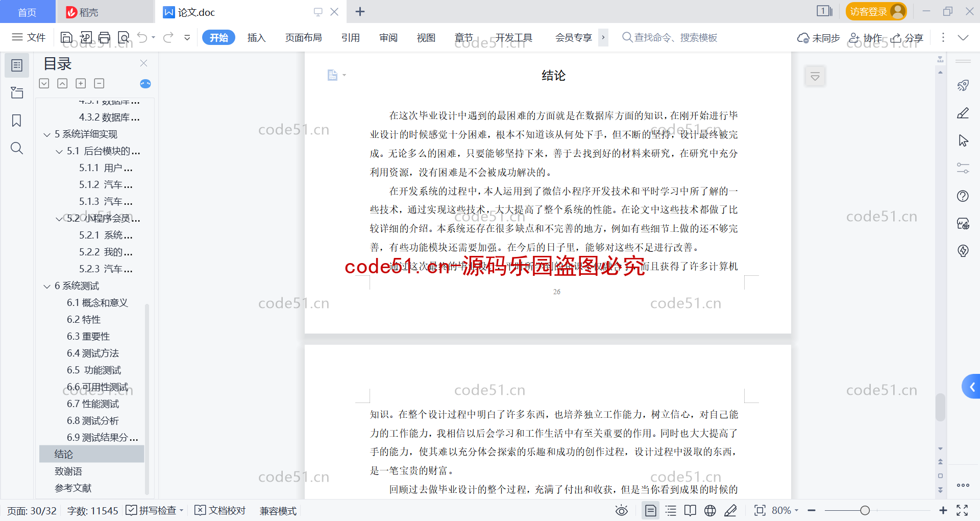
Task: Click the blue smart assistant icon in outline panel
Action: pyautogui.click(x=145, y=84)
